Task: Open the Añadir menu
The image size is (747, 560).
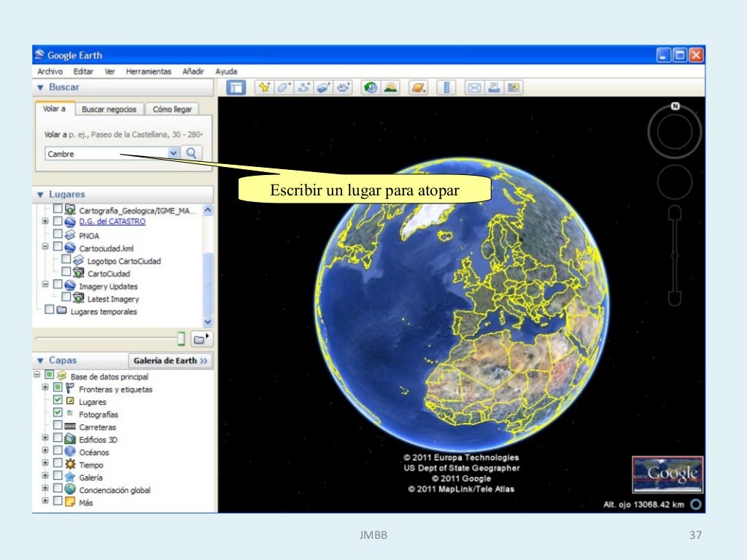Action: [193, 71]
